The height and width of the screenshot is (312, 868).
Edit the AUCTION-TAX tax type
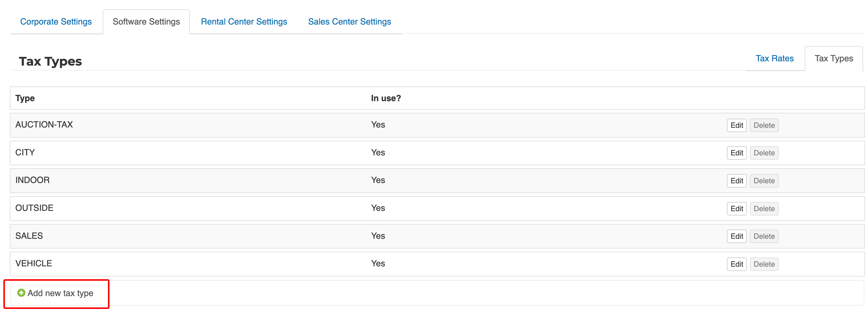coord(737,125)
